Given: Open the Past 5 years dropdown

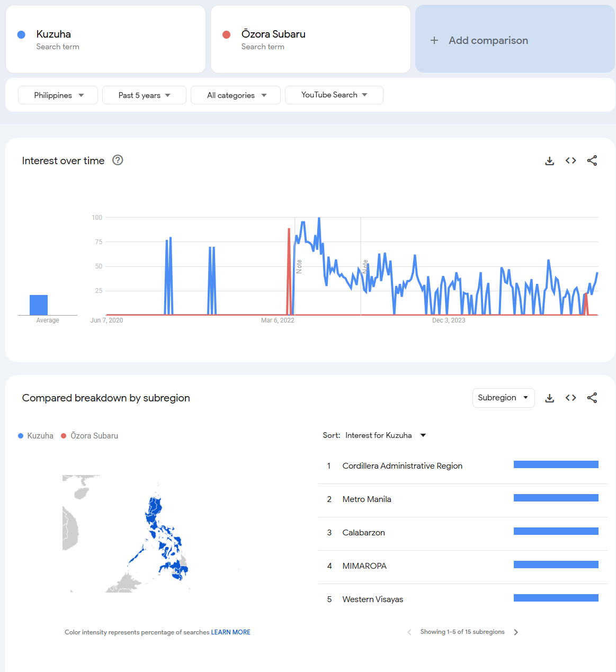Looking at the screenshot, I should point(144,95).
